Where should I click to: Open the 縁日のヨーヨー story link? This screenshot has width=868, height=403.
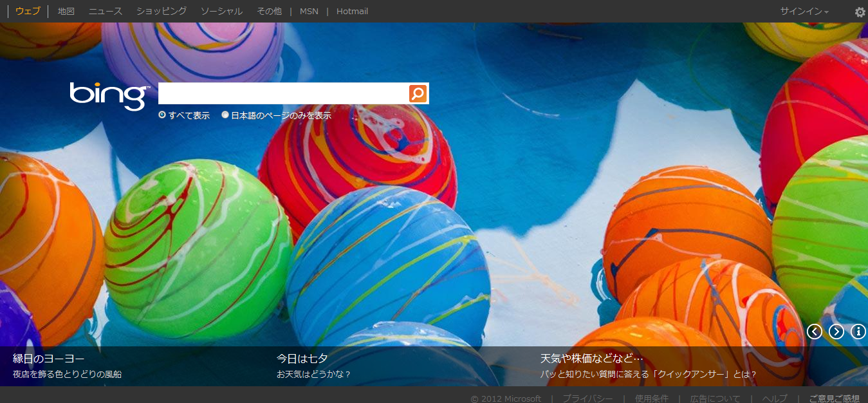[49, 359]
